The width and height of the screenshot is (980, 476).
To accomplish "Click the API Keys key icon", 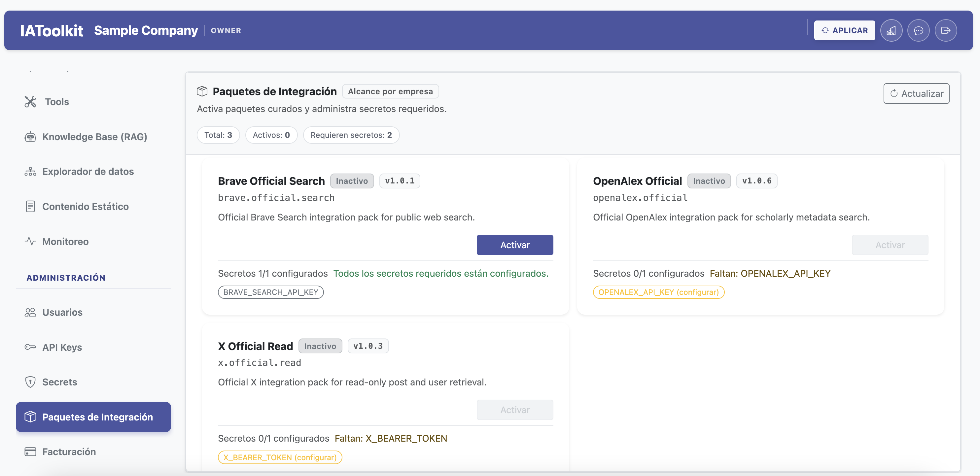I will tap(30, 347).
